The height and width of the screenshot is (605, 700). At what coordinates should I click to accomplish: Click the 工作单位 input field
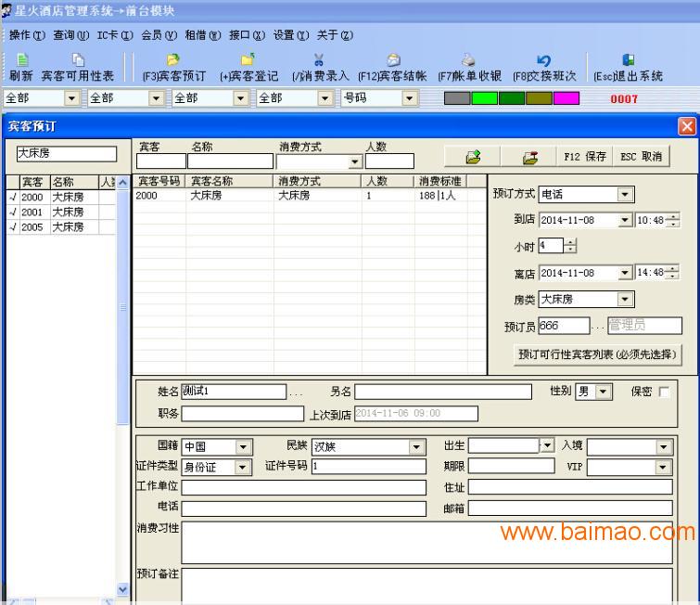pyautogui.click(x=303, y=487)
